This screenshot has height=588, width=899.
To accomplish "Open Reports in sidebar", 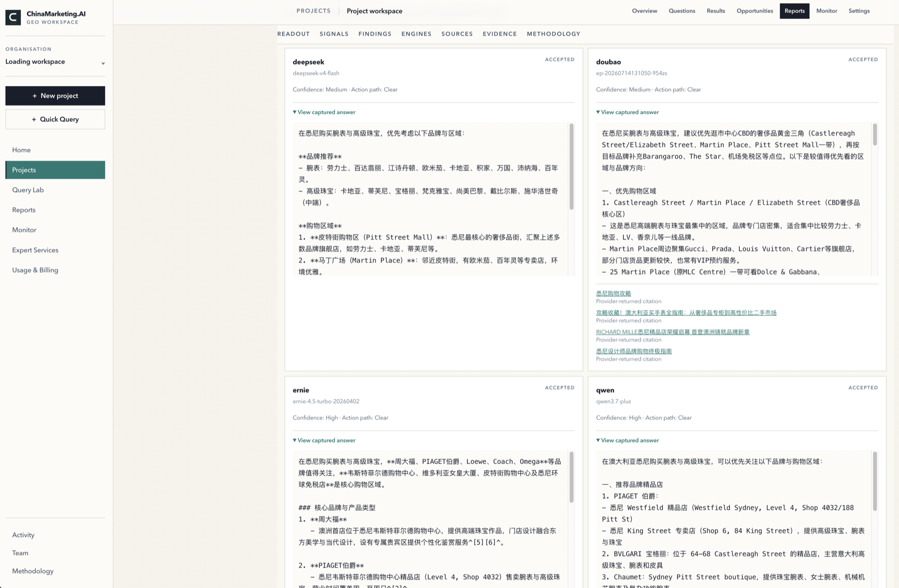I will coord(55,210).
